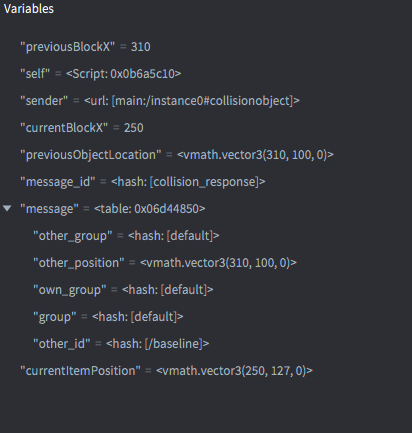Screen dimensions: 412x433
Task: Click the value 310 of previousBlockX
Action: [x=141, y=47]
